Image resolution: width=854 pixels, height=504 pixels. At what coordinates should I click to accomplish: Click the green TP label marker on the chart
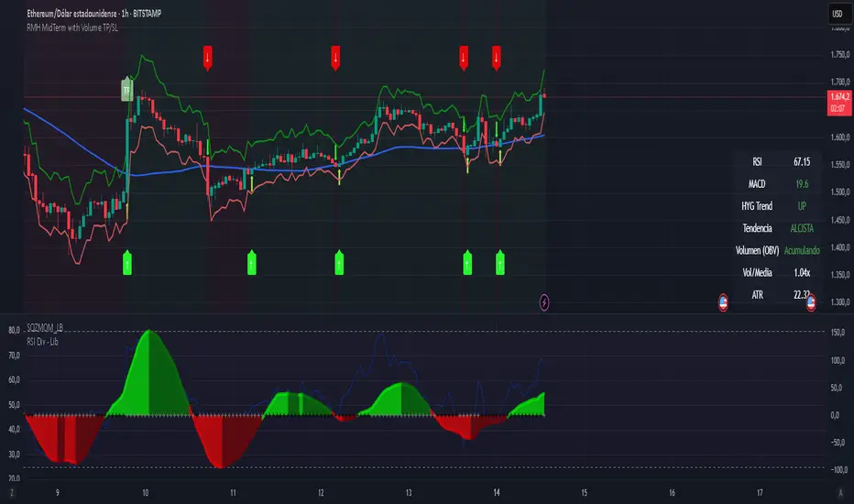126,90
